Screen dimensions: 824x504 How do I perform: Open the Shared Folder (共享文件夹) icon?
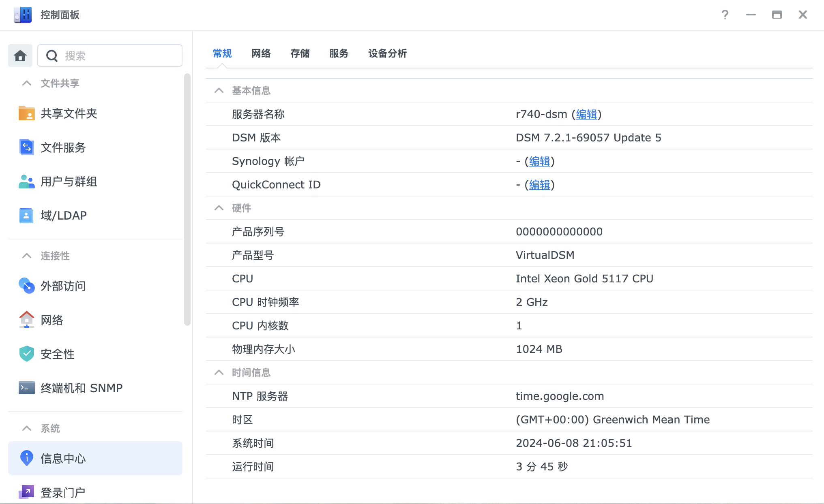point(27,113)
